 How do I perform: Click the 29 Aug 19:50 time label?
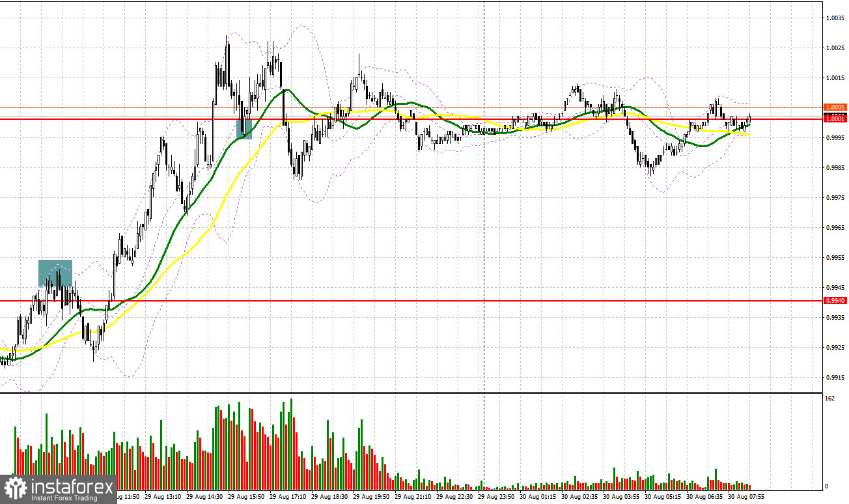[371, 496]
